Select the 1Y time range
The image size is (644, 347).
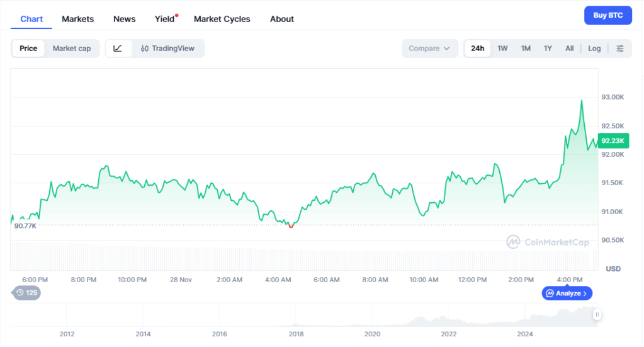[x=548, y=48]
